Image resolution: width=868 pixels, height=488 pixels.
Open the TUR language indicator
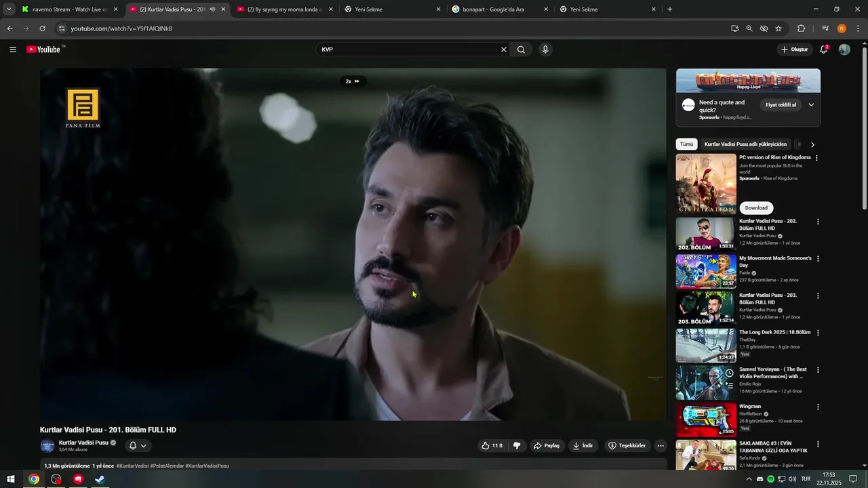point(806,479)
